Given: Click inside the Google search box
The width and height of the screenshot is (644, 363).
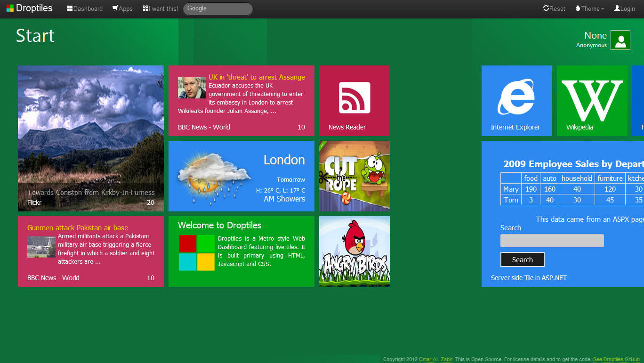Looking at the screenshot, I should [x=217, y=8].
